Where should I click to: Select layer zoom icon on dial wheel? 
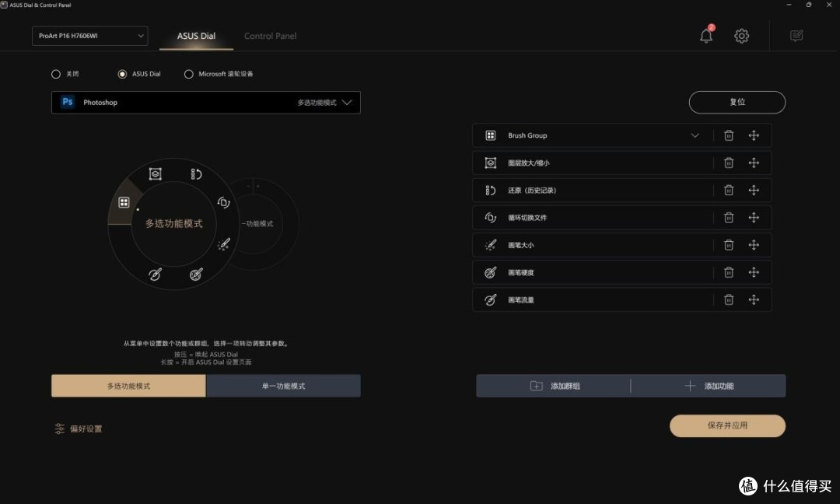(156, 174)
